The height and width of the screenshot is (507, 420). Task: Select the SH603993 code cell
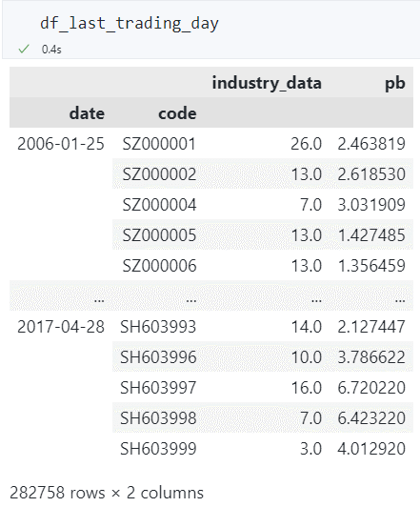click(x=158, y=327)
